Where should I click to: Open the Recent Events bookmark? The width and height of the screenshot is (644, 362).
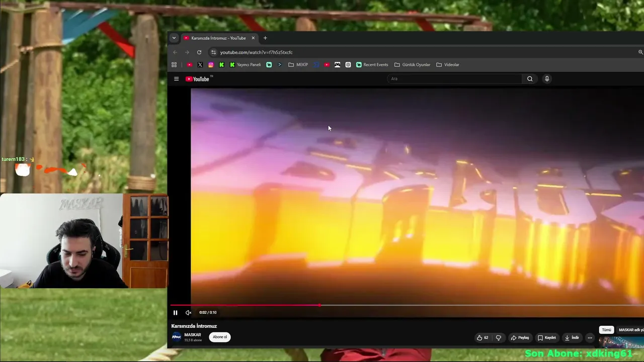click(x=372, y=65)
